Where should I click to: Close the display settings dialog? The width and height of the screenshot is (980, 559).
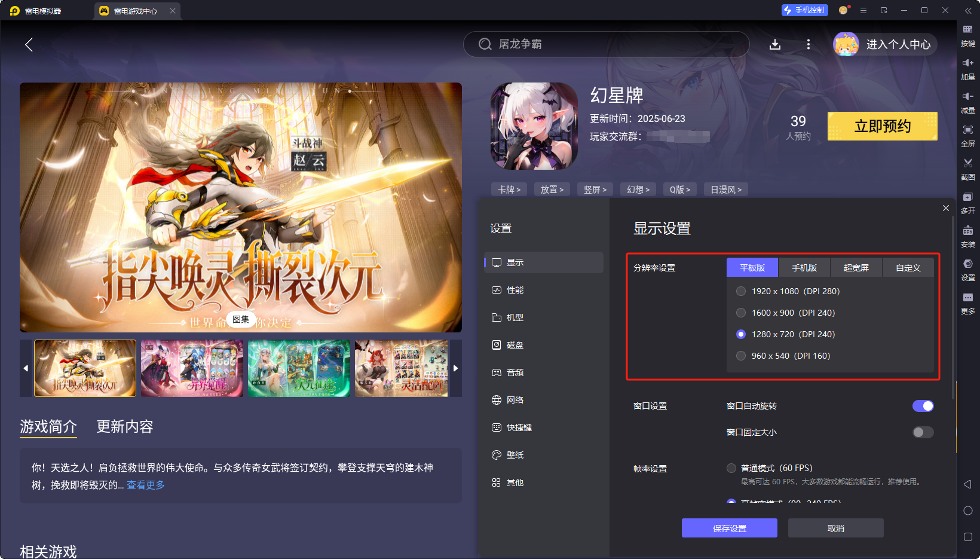946,208
